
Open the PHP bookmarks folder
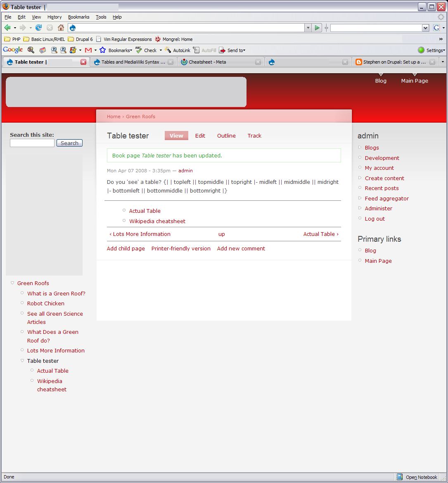[12, 39]
